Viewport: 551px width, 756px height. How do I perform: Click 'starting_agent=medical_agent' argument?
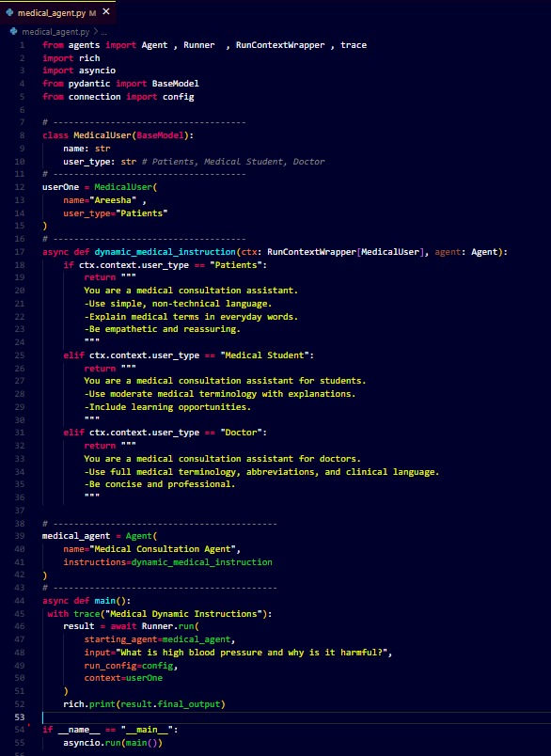(x=160, y=639)
